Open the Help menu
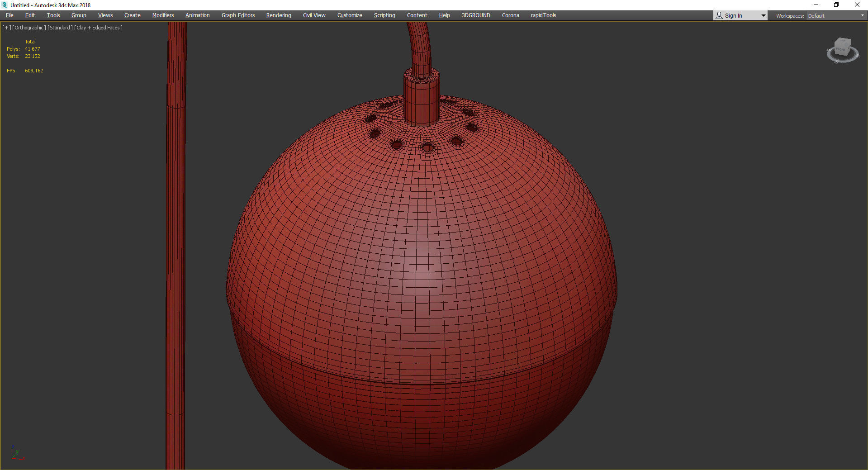This screenshot has height=470, width=868. click(444, 15)
